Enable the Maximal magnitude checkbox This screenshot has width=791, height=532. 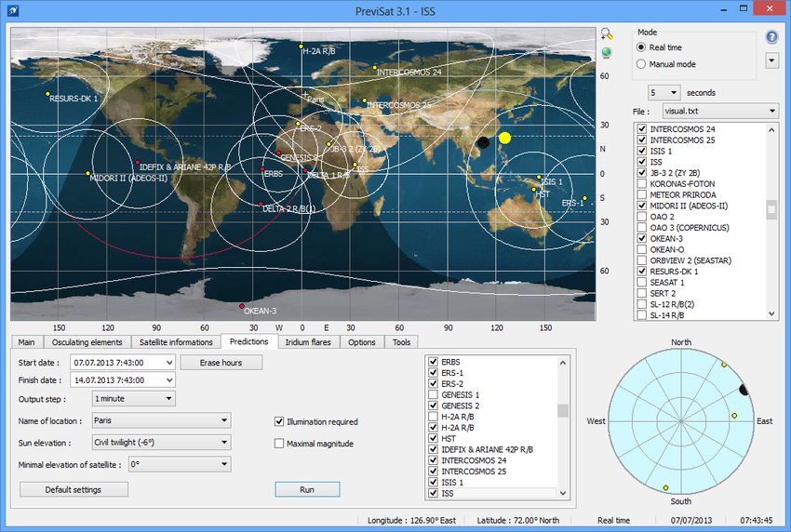(279, 444)
